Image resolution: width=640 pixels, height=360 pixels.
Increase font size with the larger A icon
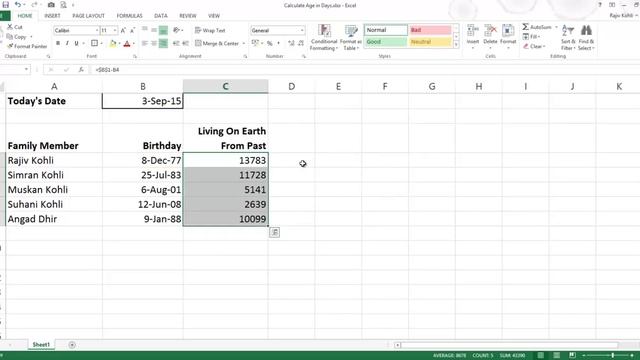point(123,31)
